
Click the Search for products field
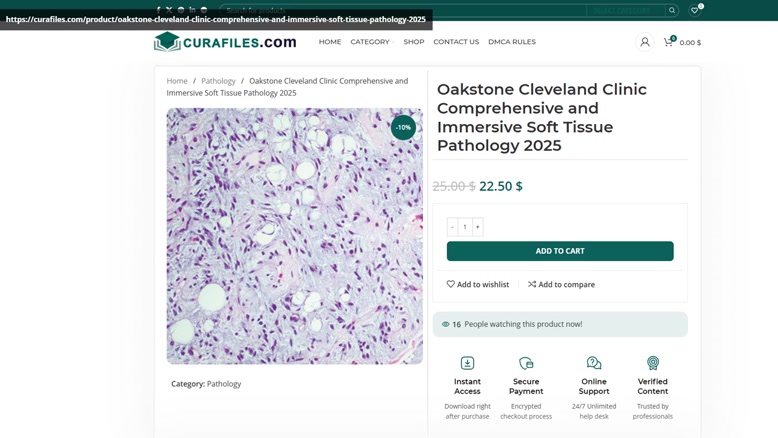tap(403, 10)
